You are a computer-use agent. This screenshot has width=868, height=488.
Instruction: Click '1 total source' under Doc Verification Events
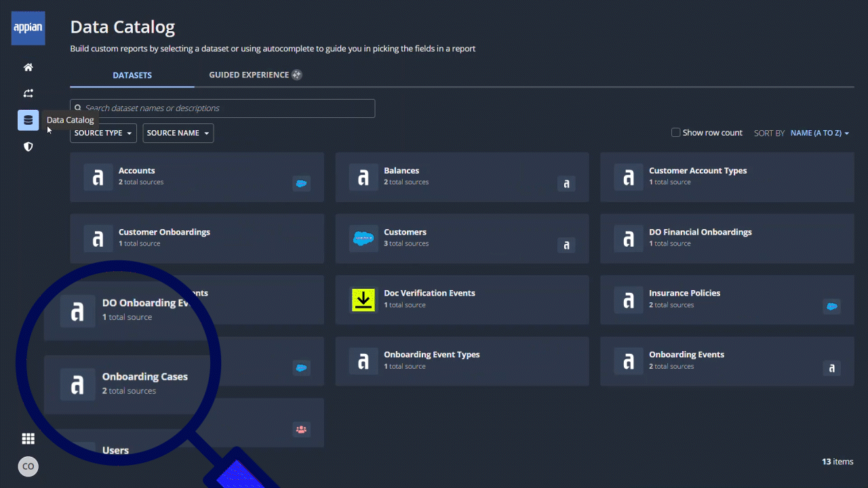coord(405,305)
